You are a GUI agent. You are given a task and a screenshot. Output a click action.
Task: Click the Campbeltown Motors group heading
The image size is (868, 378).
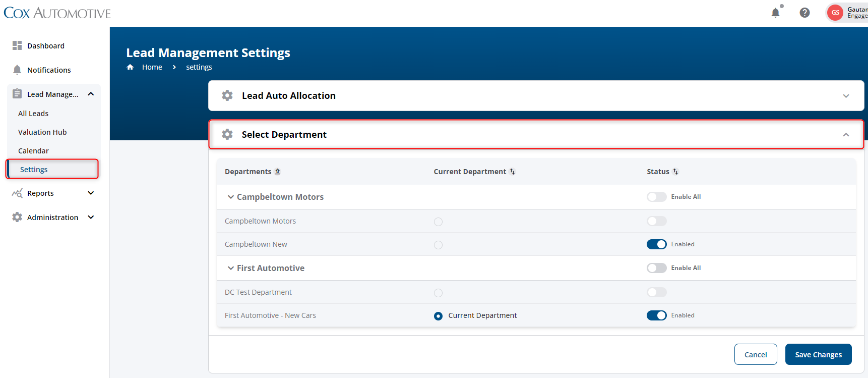point(280,197)
